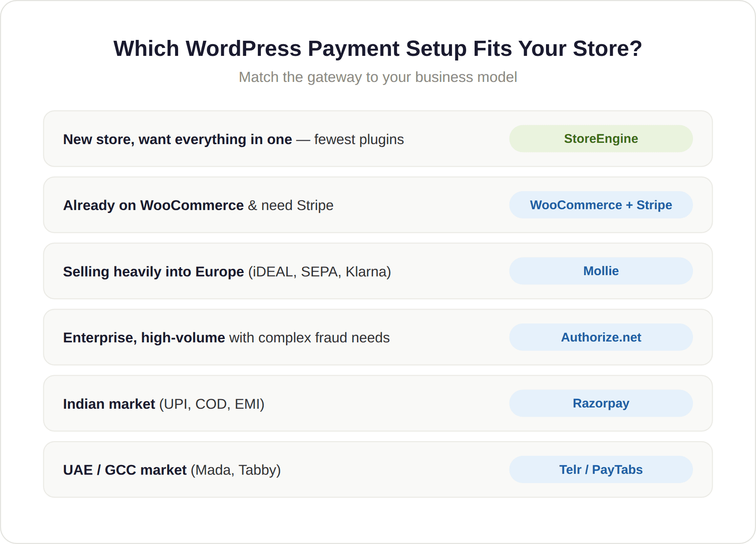The width and height of the screenshot is (756, 544).
Task: Click the subtitle 'Match the gateway to your business model'
Action: [x=378, y=77]
